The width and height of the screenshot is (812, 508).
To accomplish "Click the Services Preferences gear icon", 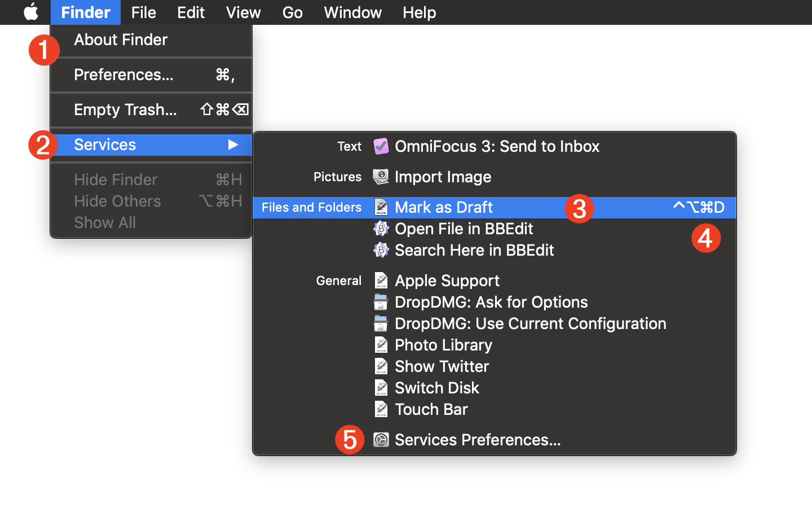I will tap(381, 440).
